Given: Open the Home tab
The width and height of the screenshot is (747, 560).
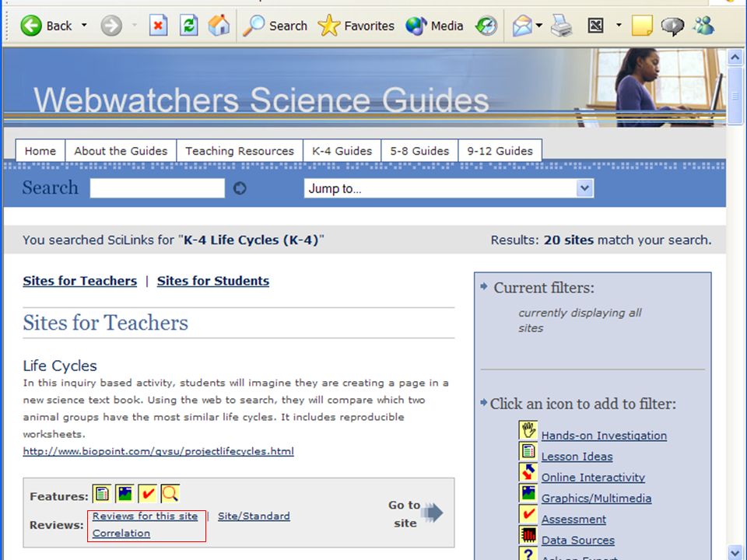Looking at the screenshot, I should point(40,151).
